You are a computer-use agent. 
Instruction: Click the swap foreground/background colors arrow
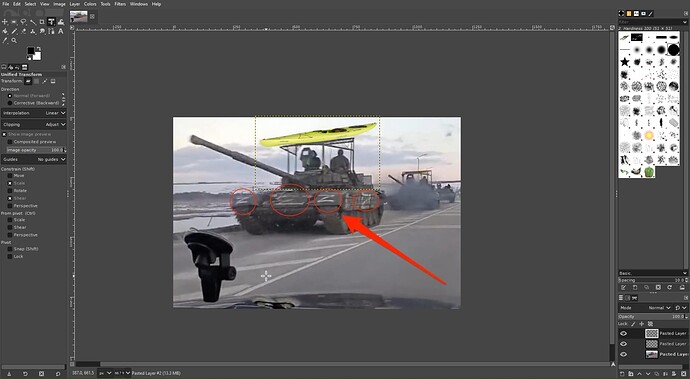(x=39, y=48)
